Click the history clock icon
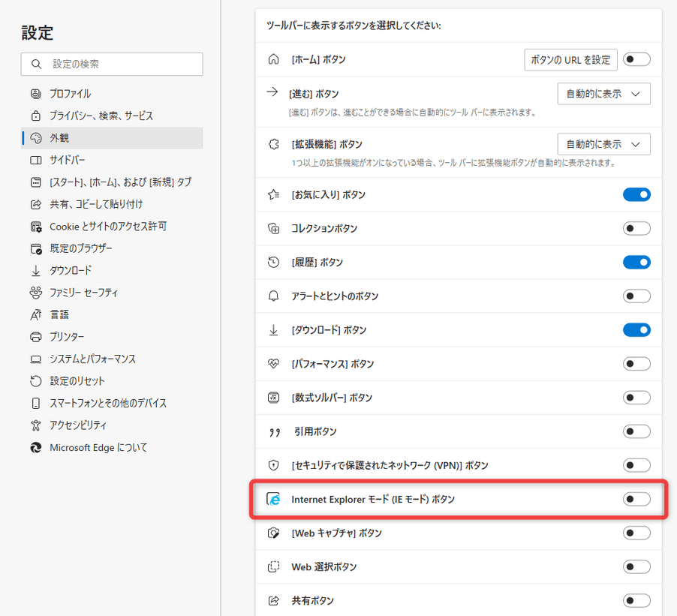Screen dimensions: 677x616 coord(273,262)
